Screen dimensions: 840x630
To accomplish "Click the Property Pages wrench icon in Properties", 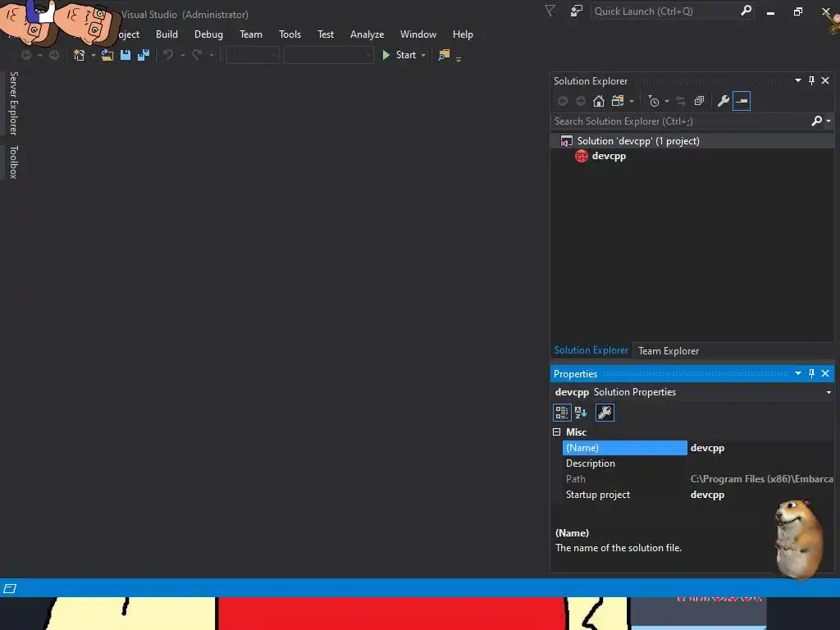I will tap(605, 413).
